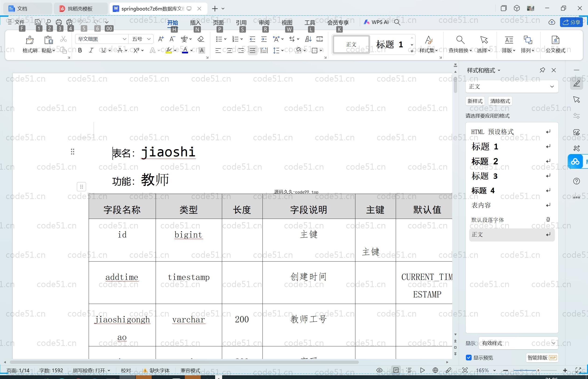The height and width of the screenshot is (379, 588).
Task: Click the fullscreen icon in status bar
Action: (578, 370)
